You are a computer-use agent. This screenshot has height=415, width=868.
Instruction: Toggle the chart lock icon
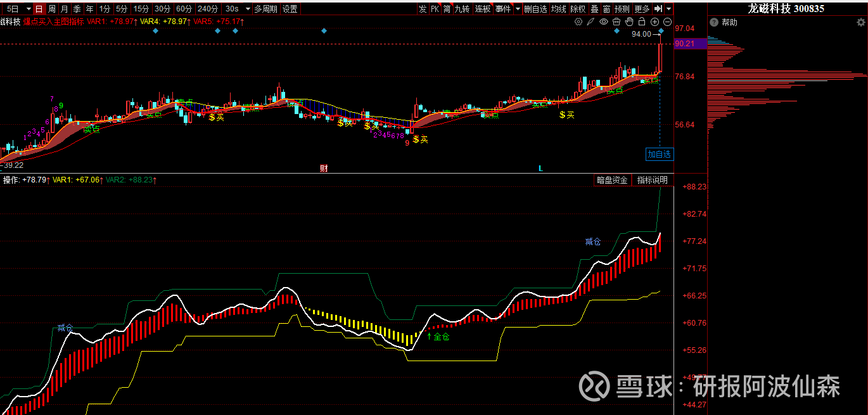tap(642, 22)
